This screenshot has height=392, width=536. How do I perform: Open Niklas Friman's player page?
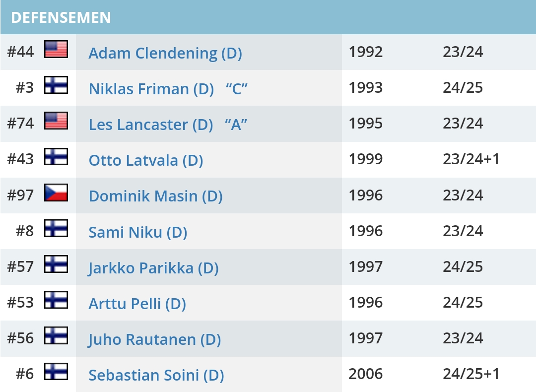[151, 89]
